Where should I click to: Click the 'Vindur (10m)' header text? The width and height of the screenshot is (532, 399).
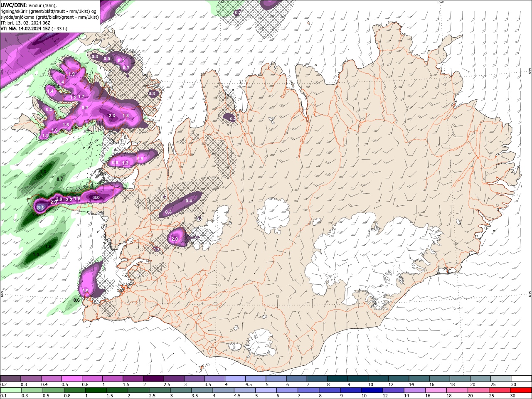[42, 5]
